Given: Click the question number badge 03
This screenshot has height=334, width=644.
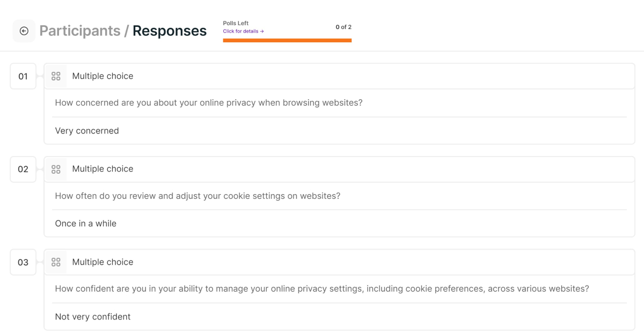Looking at the screenshot, I should [x=23, y=262].
